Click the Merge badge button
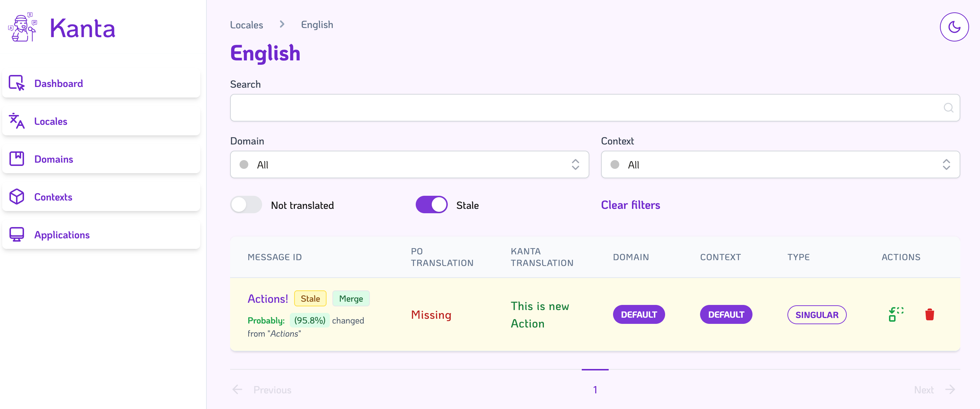The image size is (980, 409). tap(350, 299)
